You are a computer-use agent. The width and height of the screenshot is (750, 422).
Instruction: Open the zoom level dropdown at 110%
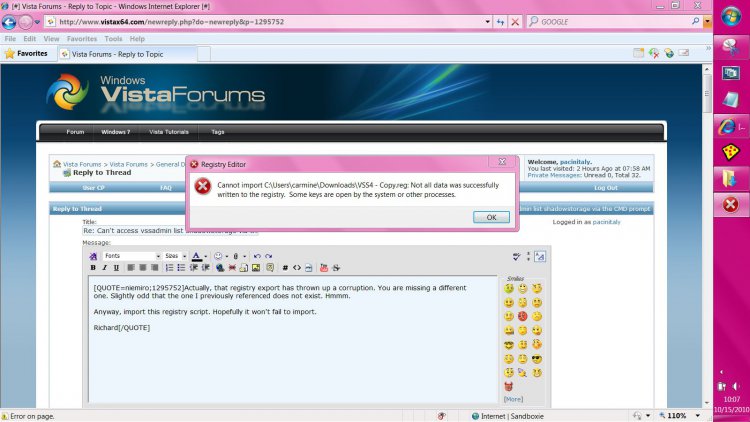(697, 416)
